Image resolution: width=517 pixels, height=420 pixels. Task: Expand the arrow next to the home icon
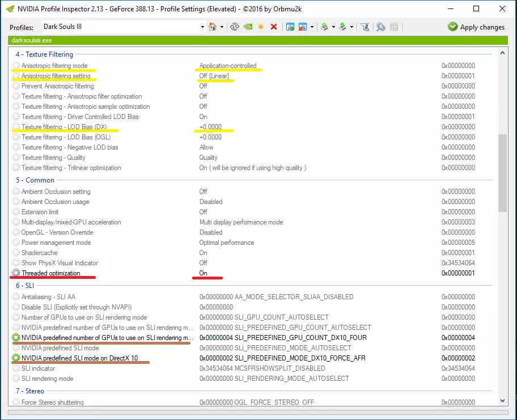coord(222,27)
